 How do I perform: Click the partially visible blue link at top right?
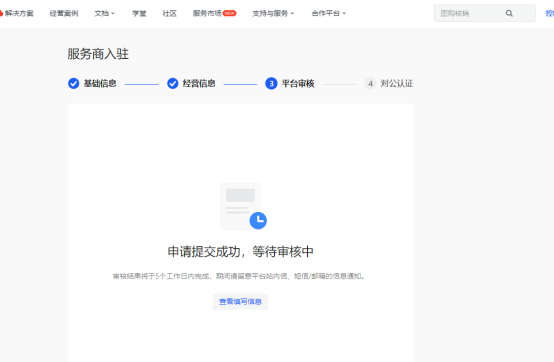click(550, 13)
